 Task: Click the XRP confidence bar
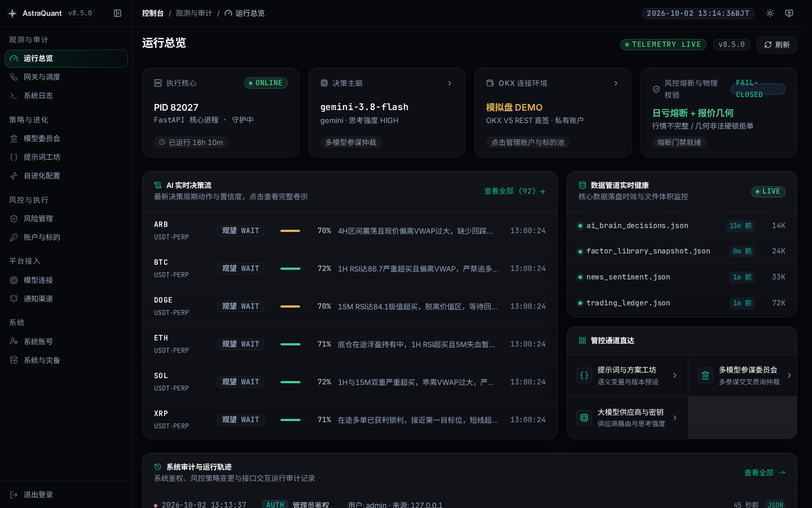point(294,420)
